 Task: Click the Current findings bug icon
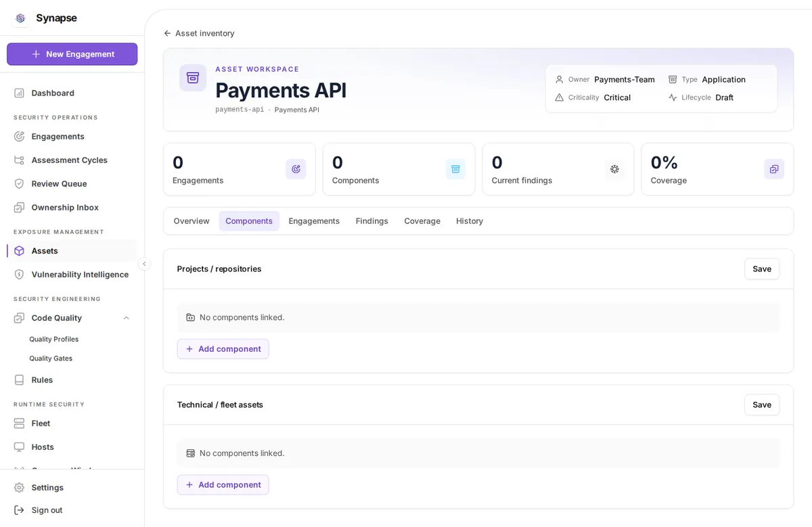(614, 169)
